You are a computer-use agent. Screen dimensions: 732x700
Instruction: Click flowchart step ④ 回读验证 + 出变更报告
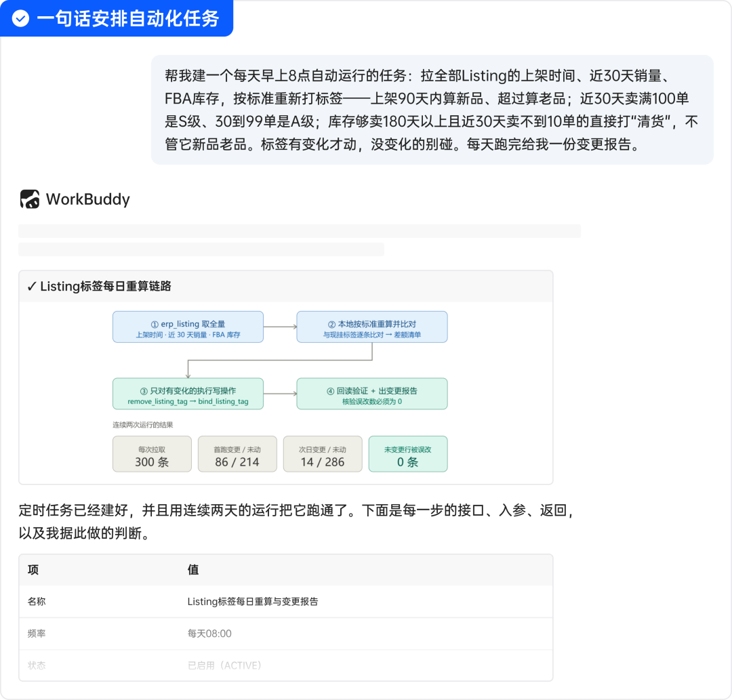pyautogui.click(x=372, y=394)
